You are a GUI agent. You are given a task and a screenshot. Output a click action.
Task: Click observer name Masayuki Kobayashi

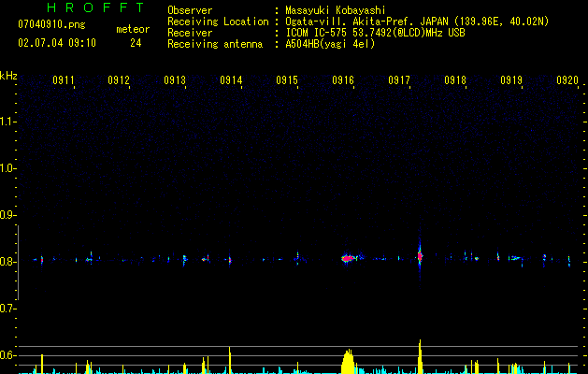336,10
